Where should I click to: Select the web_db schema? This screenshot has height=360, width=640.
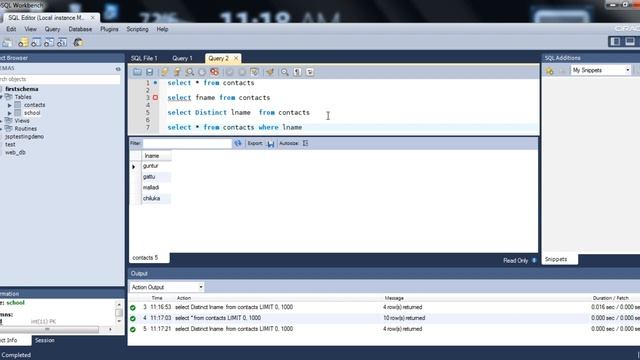pyautogui.click(x=15, y=152)
